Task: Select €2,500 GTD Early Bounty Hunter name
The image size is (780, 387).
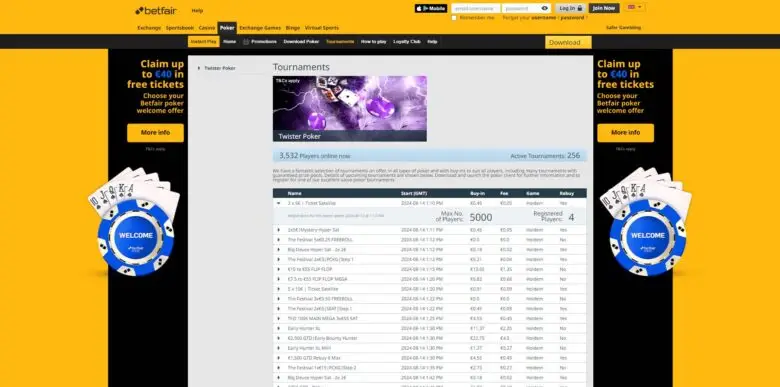Action: [322, 338]
